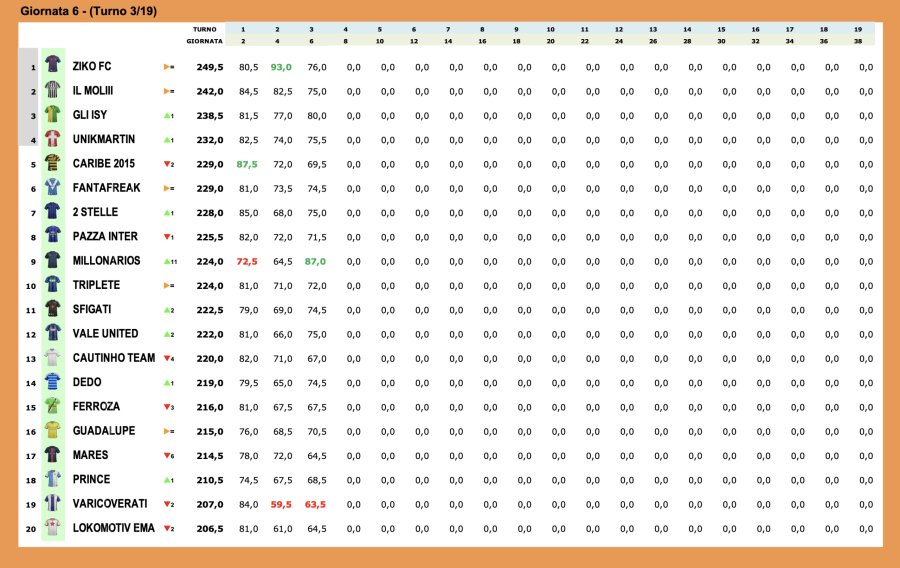The width and height of the screenshot is (900, 568).
Task: Click the orange unchanged arrow next to GUADALUPE
Action: pyautogui.click(x=169, y=431)
